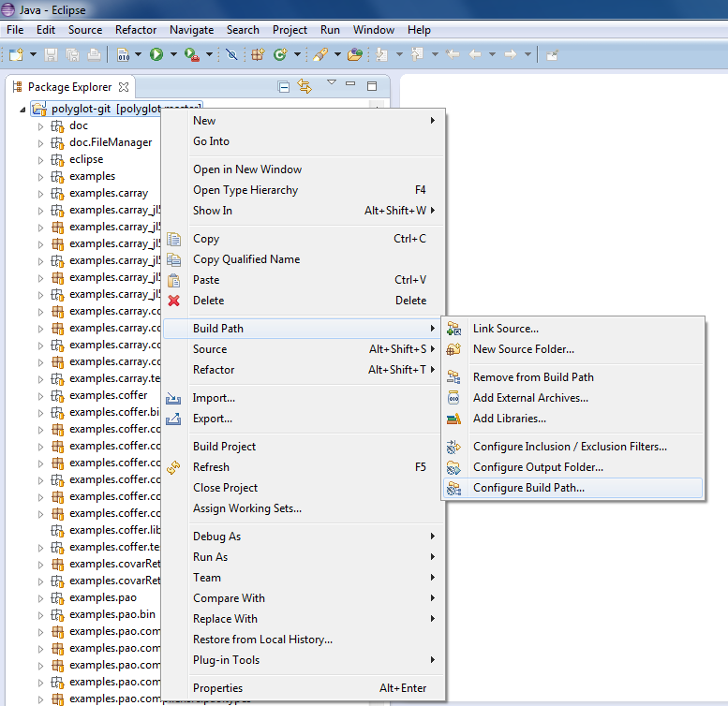Collapse the polyglot-git project node
Viewport: 728px width, 706px height.
pyautogui.click(x=23, y=109)
